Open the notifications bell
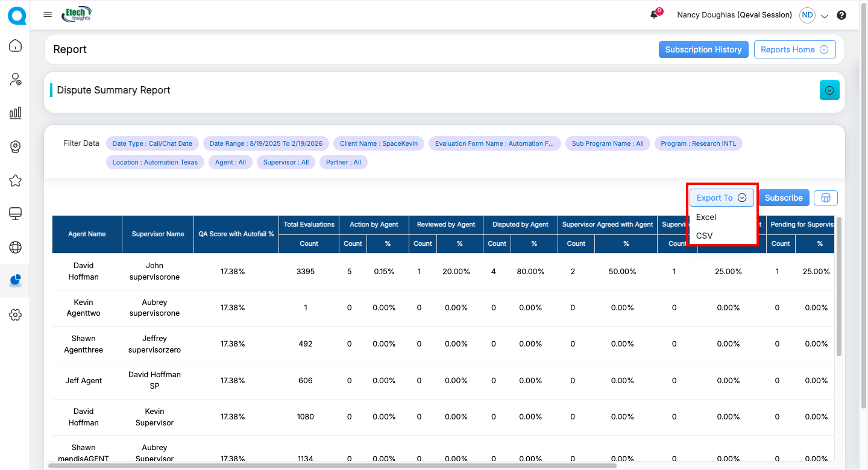This screenshot has height=470, width=868. tap(654, 15)
